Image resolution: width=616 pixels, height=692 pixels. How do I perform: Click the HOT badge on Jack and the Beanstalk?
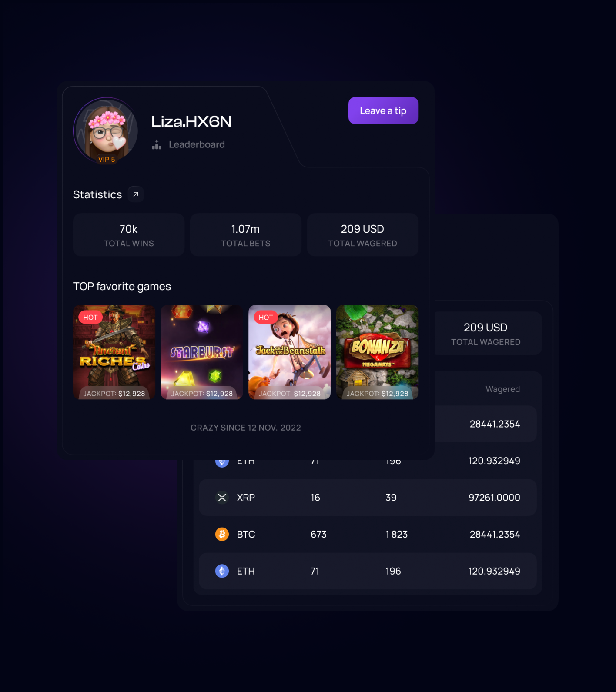[x=266, y=317]
